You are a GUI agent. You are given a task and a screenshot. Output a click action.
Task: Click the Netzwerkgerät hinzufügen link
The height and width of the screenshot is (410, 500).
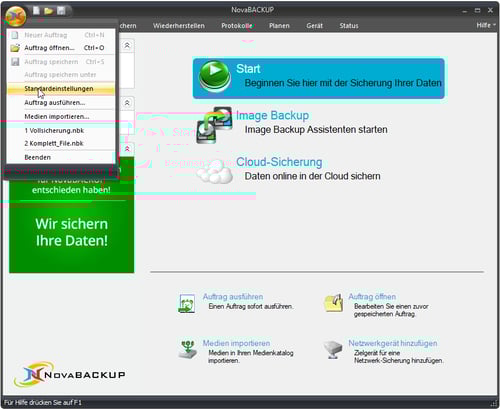(x=393, y=343)
